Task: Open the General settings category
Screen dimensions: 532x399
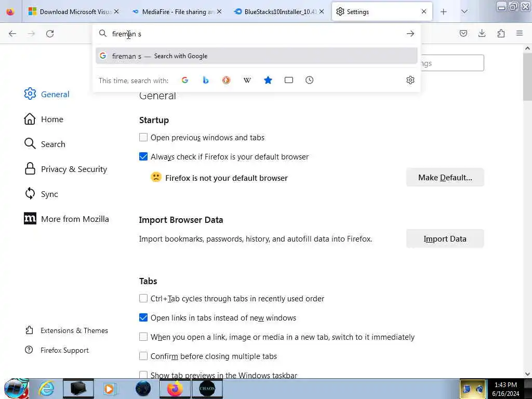Action: tap(47, 94)
